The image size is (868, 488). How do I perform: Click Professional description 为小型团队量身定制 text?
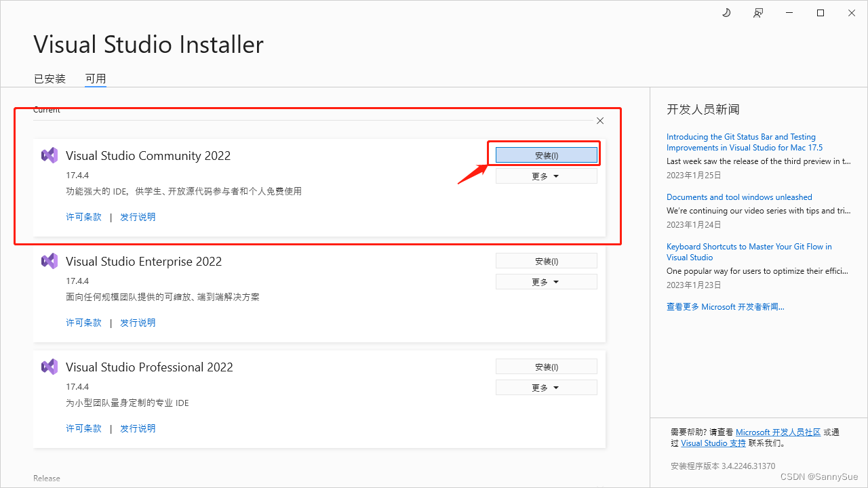127,403
